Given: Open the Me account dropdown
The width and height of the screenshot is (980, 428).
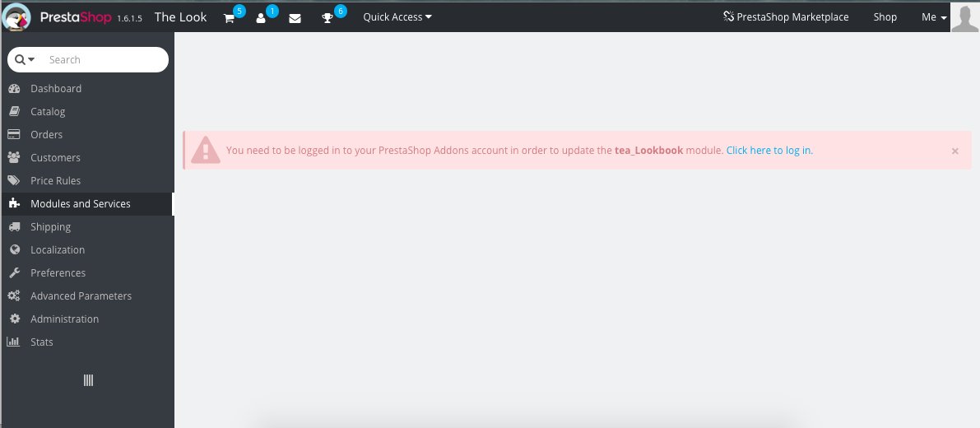Looking at the screenshot, I should [x=934, y=16].
